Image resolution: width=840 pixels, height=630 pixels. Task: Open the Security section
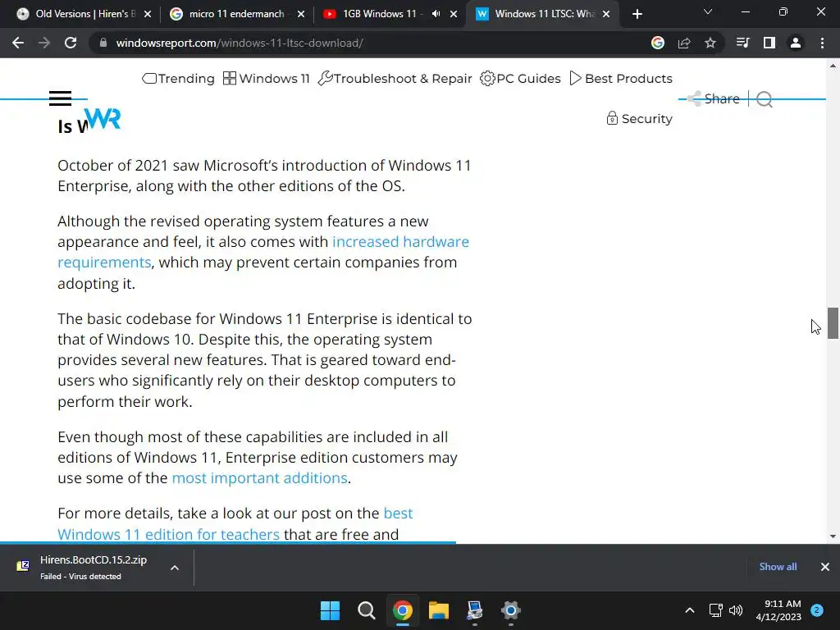(639, 118)
